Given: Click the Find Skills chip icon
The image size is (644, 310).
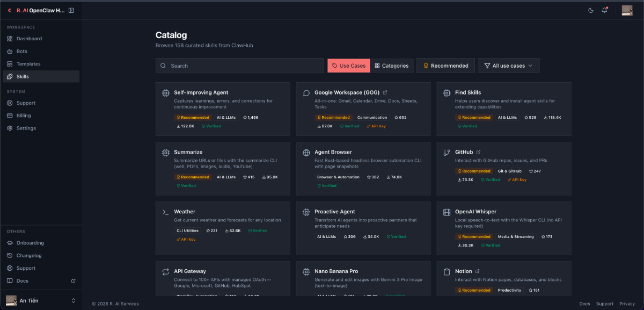Looking at the screenshot, I should pos(447,93).
